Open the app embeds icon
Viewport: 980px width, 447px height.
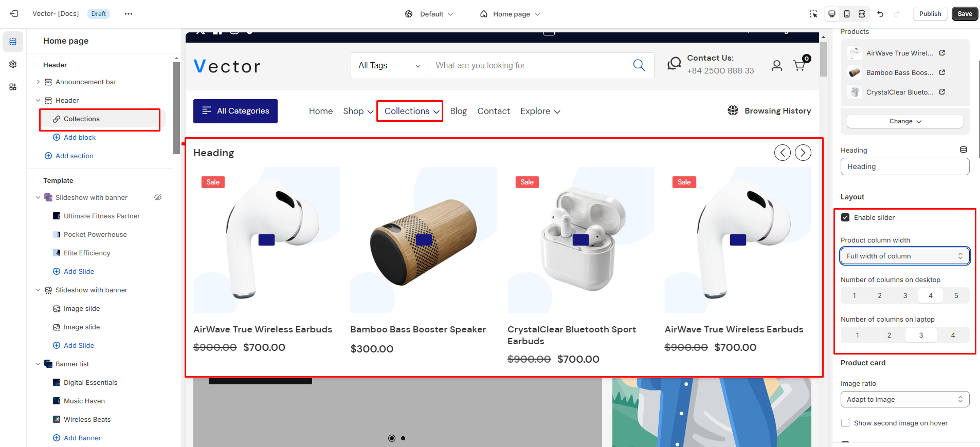coord(13,87)
